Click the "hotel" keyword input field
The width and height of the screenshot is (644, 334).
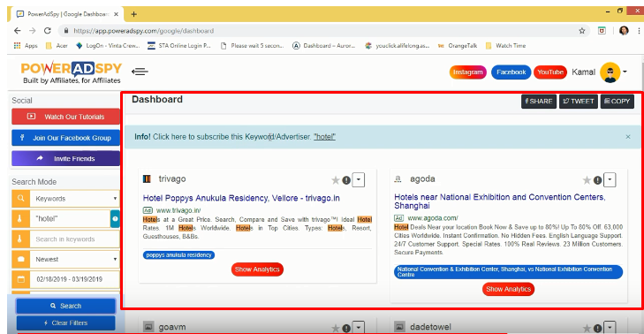pos(70,218)
